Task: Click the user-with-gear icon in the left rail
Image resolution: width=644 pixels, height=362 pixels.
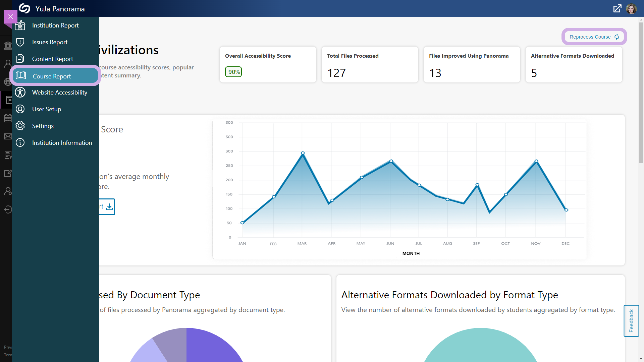Action: click(x=8, y=191)
